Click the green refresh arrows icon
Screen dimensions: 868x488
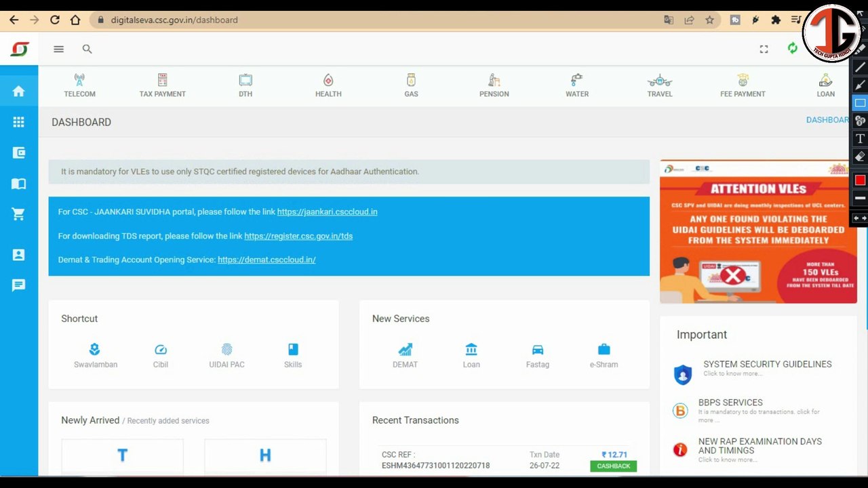tap(792, 48)
